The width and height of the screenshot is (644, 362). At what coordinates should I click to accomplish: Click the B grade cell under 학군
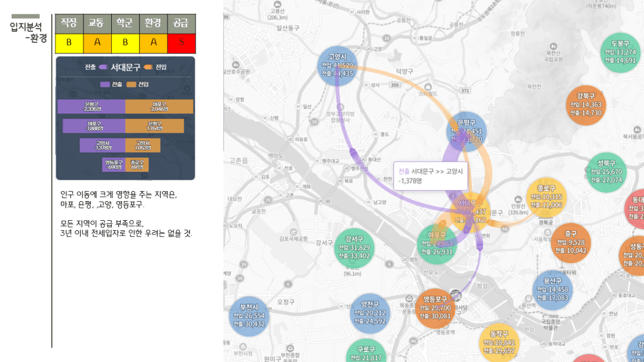pyautogui.click(x=125, y=43)
